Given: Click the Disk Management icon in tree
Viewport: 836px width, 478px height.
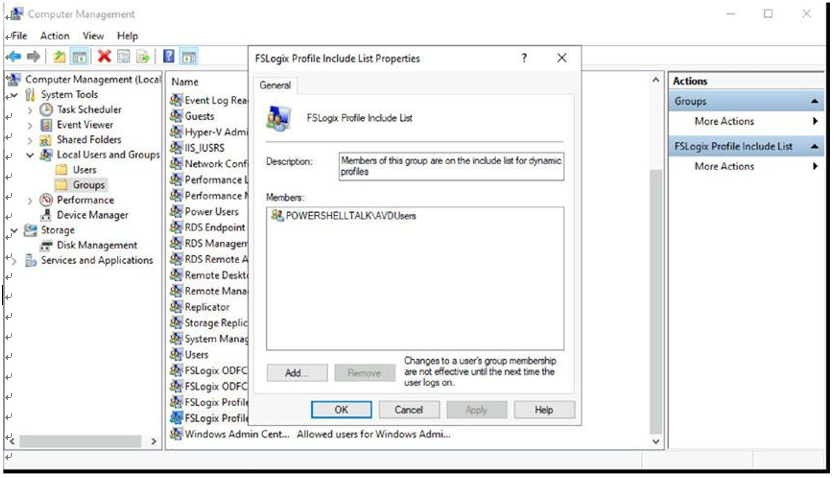Looking at the screenshot, I should (46, 245).
